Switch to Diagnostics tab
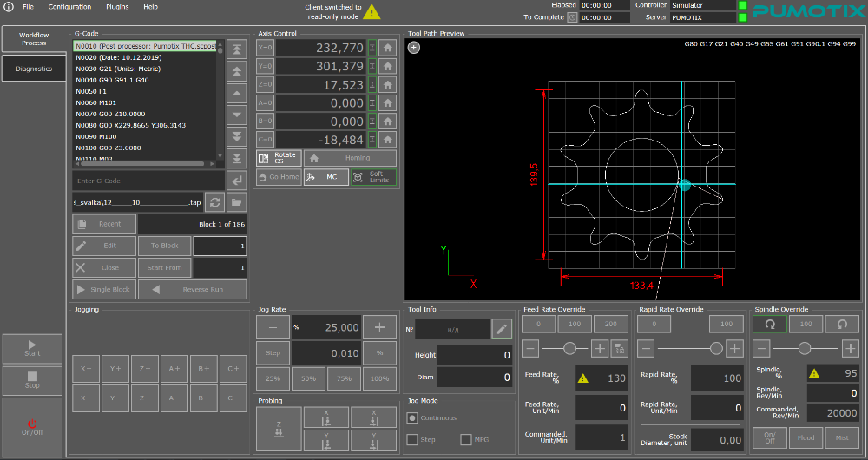Screen dimensions: 868x460 tap(34, 69)
